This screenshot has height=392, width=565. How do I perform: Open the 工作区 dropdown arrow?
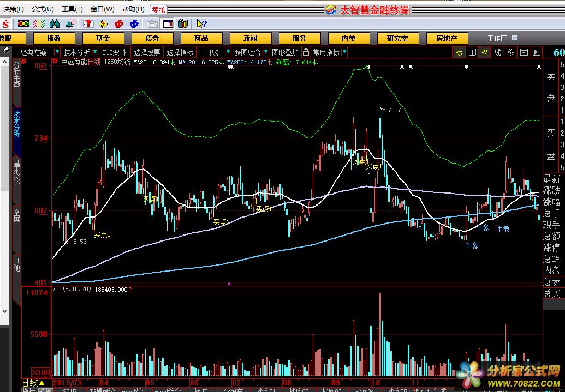515,38
